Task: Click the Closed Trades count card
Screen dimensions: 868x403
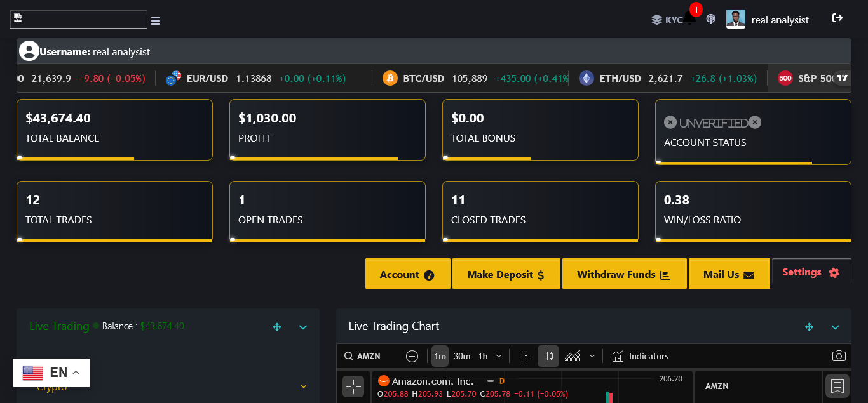Action: click(540, 211)
